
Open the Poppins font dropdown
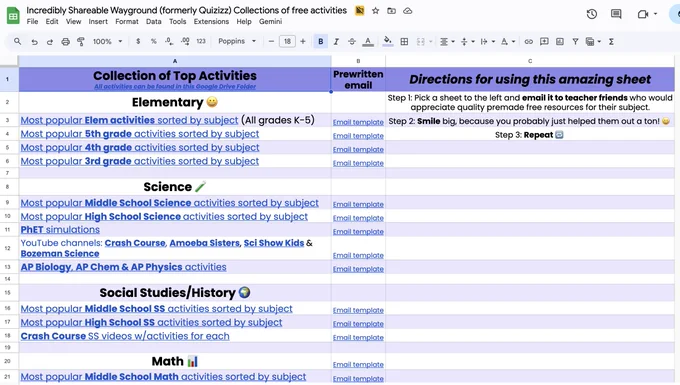(x=237, y=41)
